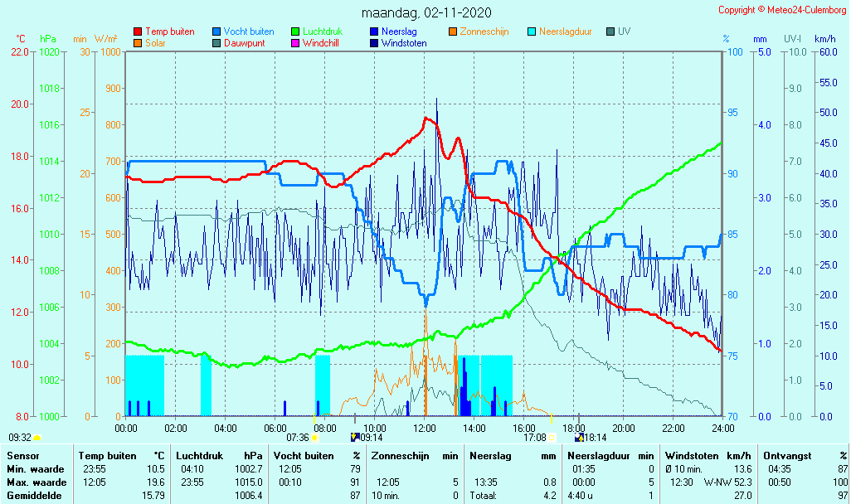The image size is (851, 504).
Task: Click the sun icon next to 09:32
Action: [36, 437]
